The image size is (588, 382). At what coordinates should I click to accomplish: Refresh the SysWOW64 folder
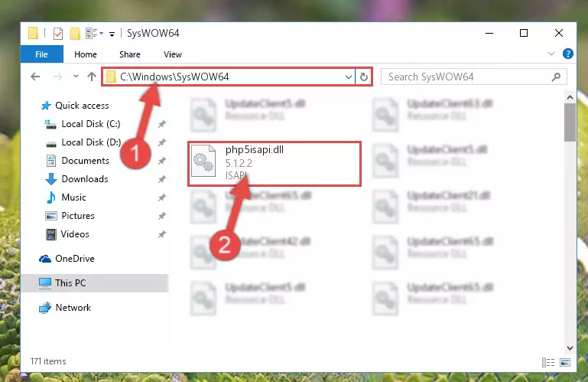(363, 77)
